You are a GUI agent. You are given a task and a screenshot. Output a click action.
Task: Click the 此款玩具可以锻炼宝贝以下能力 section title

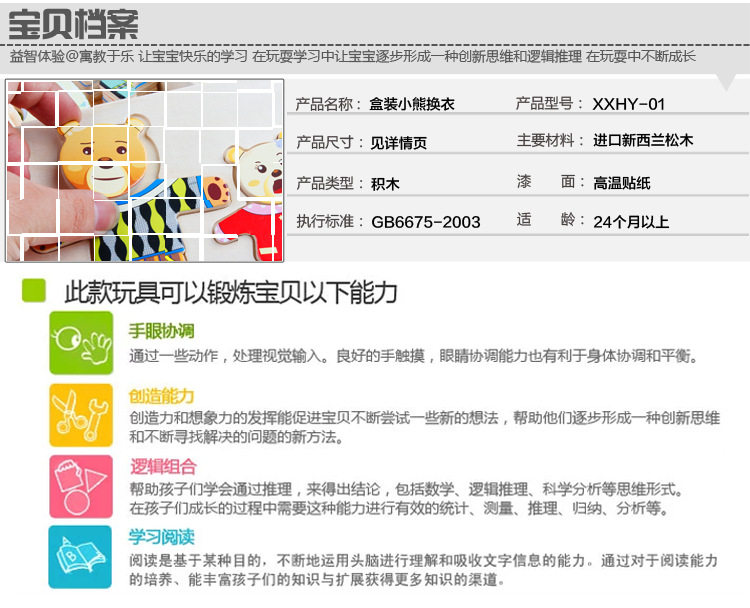click(231, 292)
